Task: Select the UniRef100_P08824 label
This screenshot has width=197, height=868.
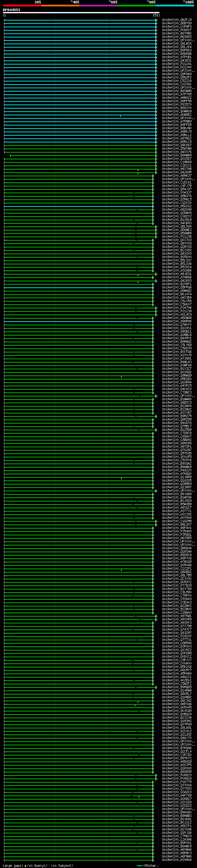Action: pos(177,778)
